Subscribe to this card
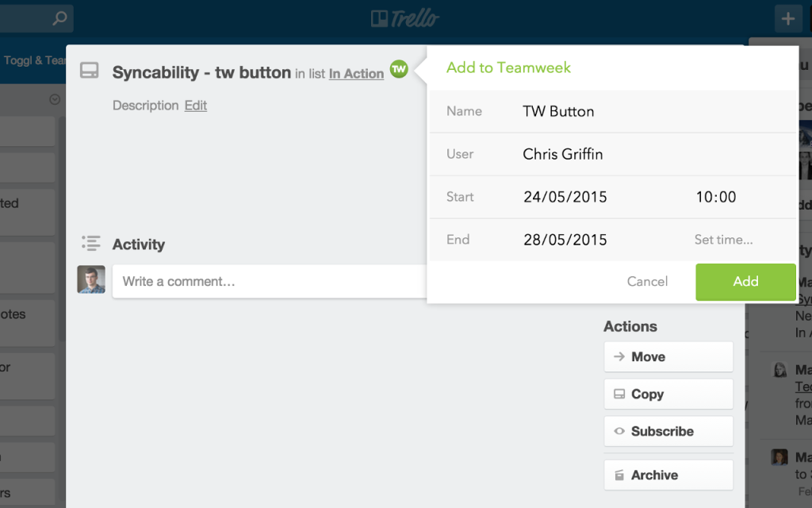Screen dimensions: 812x508 pos(668,432)
